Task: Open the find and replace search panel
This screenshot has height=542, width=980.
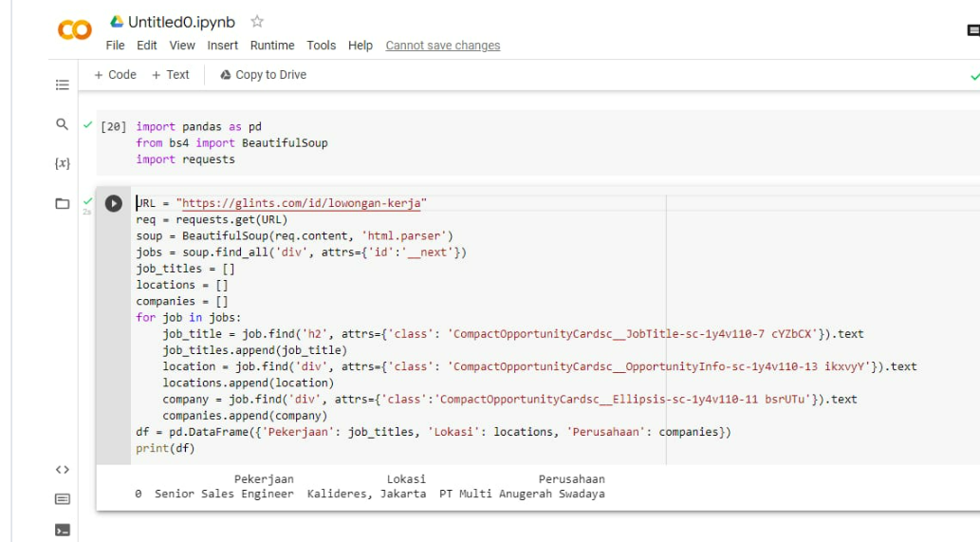Action: (x=62, y=123)
